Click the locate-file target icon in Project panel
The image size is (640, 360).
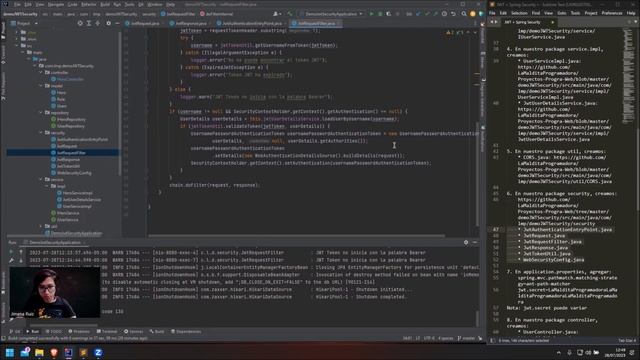[80, 23]
